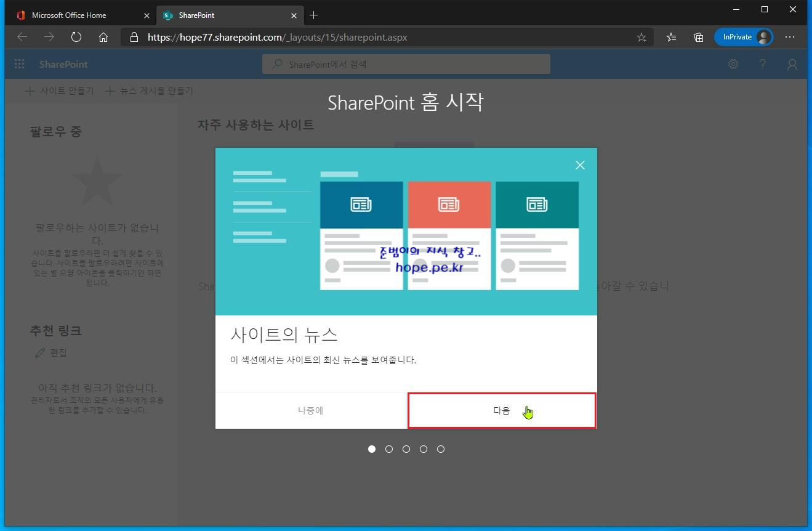Click the 나중에 (Later) button

tap(310, 410)
